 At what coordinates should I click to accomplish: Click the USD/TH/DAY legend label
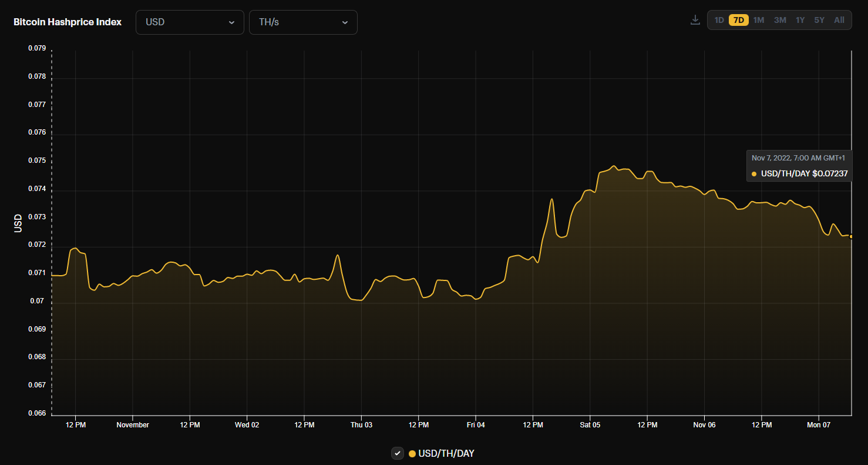point(446,454)
